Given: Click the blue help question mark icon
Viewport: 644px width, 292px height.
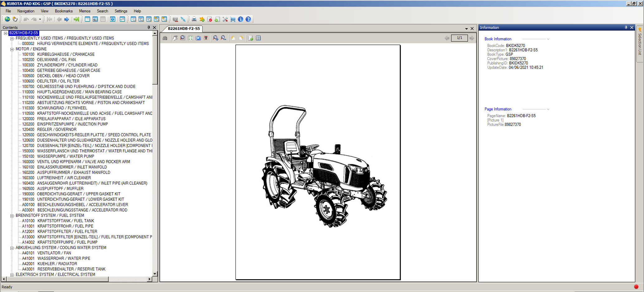Looking at the screenshot, I should click(x=248, y=19).
